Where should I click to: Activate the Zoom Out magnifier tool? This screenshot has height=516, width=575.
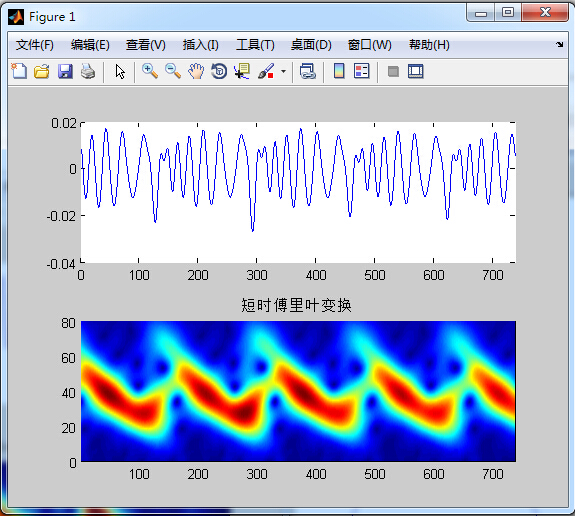pos(173,71)
